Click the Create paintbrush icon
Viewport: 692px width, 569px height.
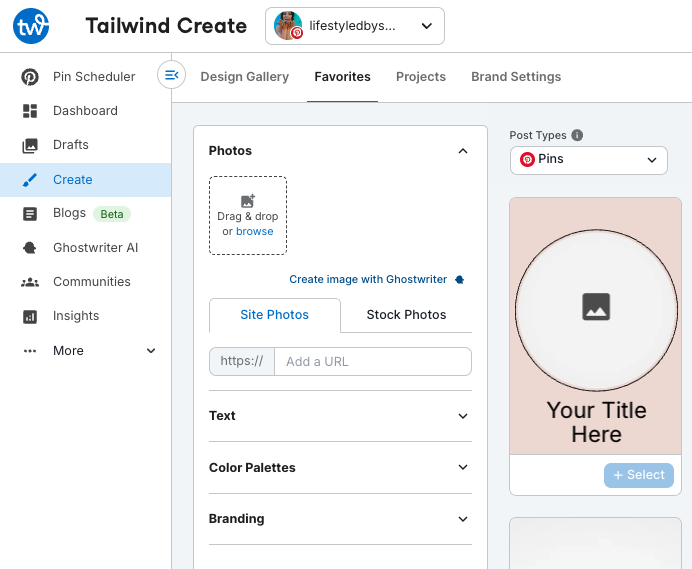30,180
